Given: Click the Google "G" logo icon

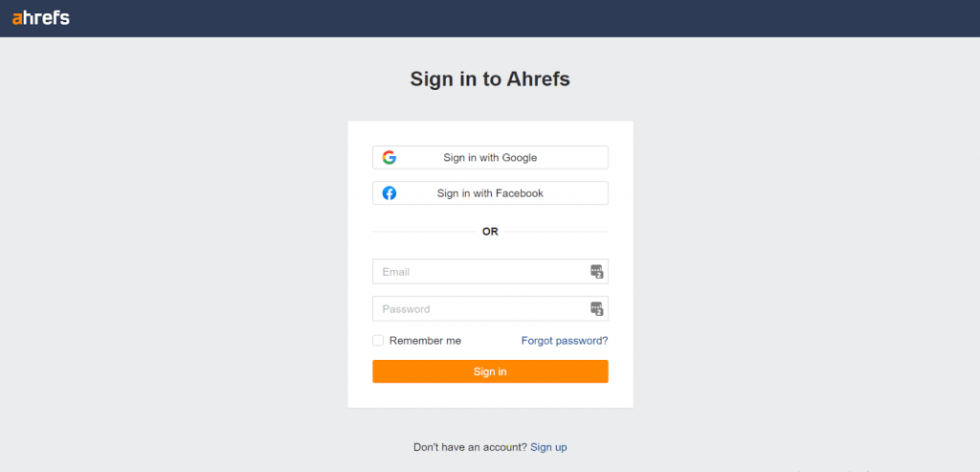Looking at the screenshot, I should tap(390, 158).
